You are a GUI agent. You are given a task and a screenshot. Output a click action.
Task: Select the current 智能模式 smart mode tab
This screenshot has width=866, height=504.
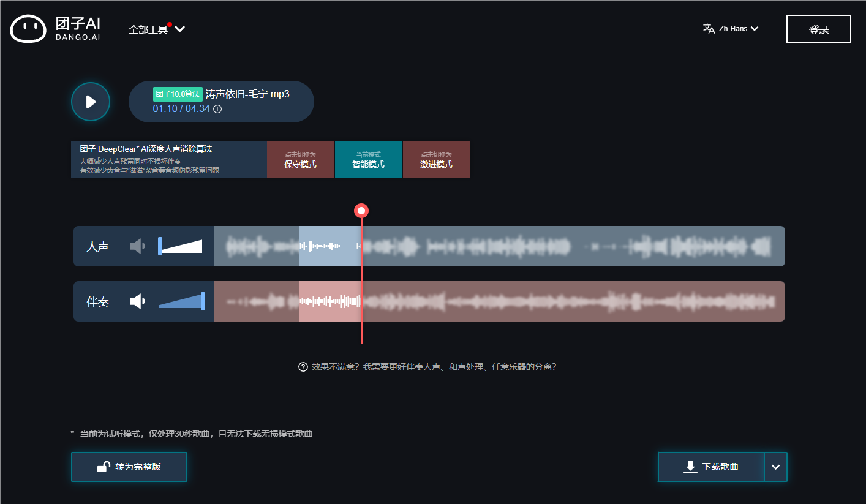(x=369, y=159)
